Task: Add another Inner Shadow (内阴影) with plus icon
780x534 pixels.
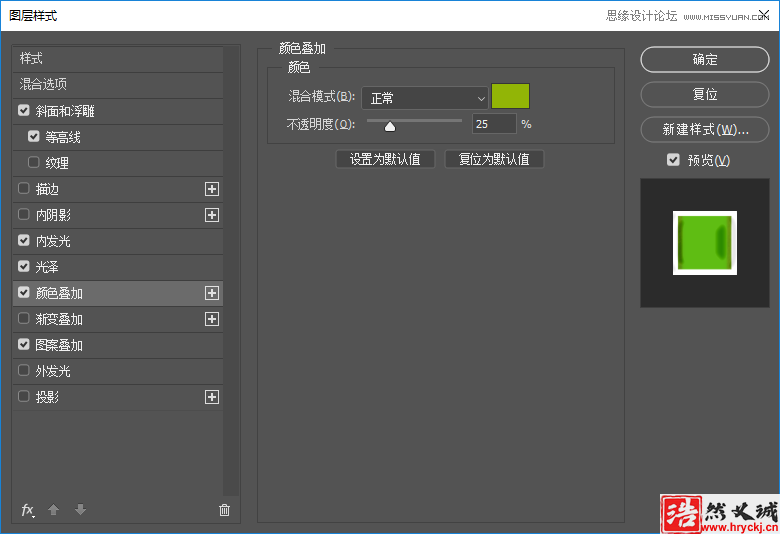Action: [x=212, y=215]
